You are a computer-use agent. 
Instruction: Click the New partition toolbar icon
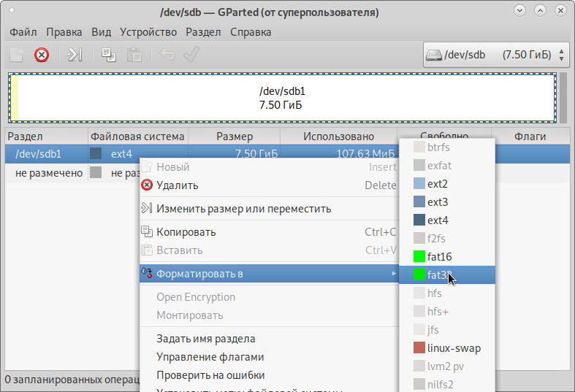[17, 55]
